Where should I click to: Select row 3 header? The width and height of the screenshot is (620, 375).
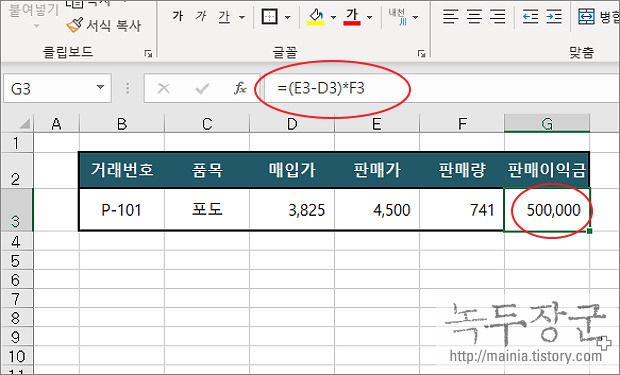(x=17, y=210)
